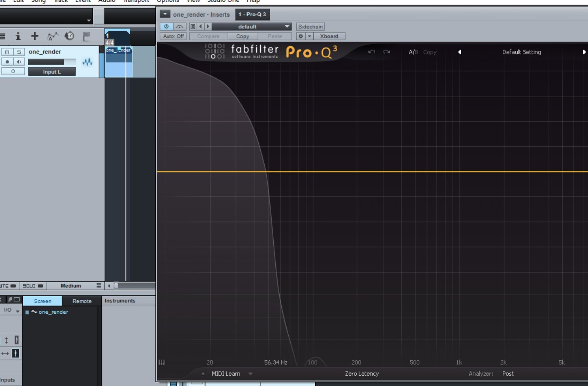The height and width of the screenshot is (386, 588).
Task: Open the dropdown arrow in top-left toolbar field
Action: pos(89,20)
